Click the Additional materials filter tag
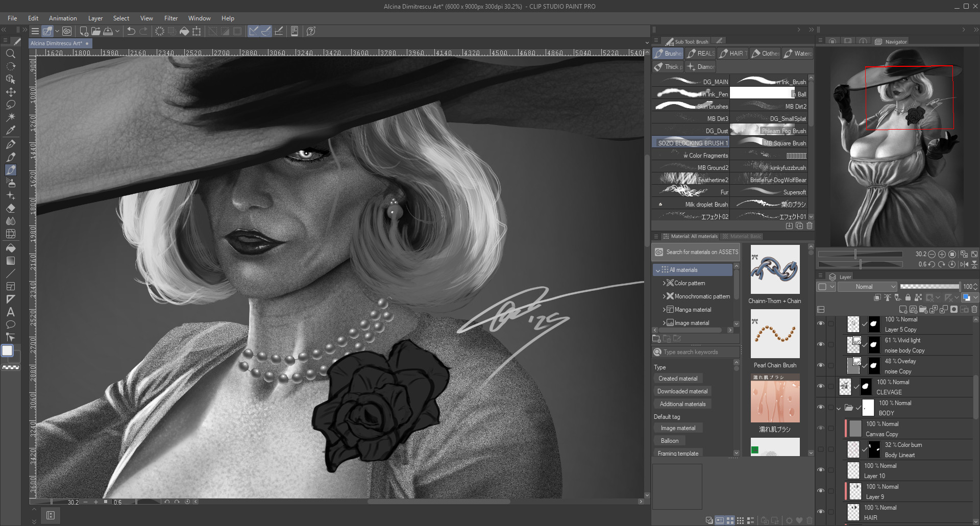 click(x=682, y=404)
